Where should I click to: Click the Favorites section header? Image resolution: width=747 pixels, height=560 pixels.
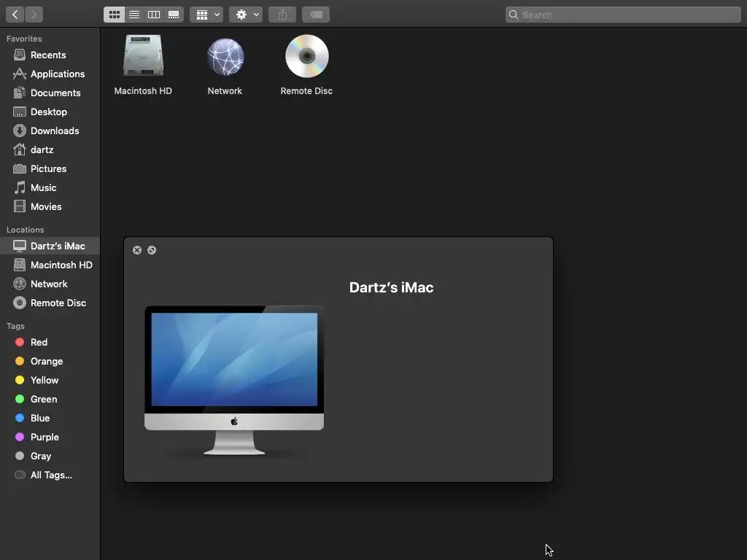pyautogui.click(x=24, y=39)
